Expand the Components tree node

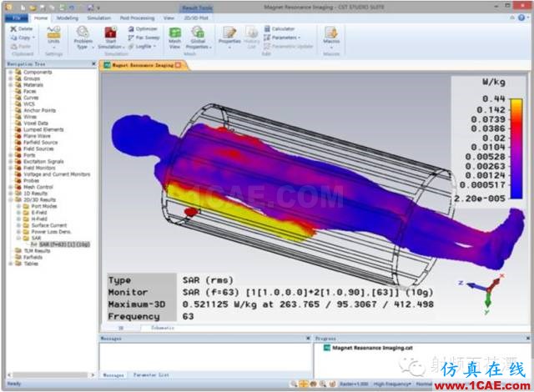10,72
